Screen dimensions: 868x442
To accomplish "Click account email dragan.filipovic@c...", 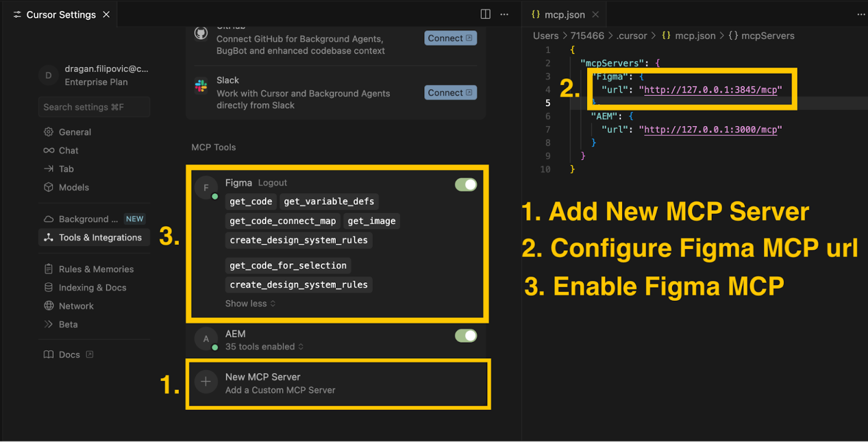I will [106, 69].
